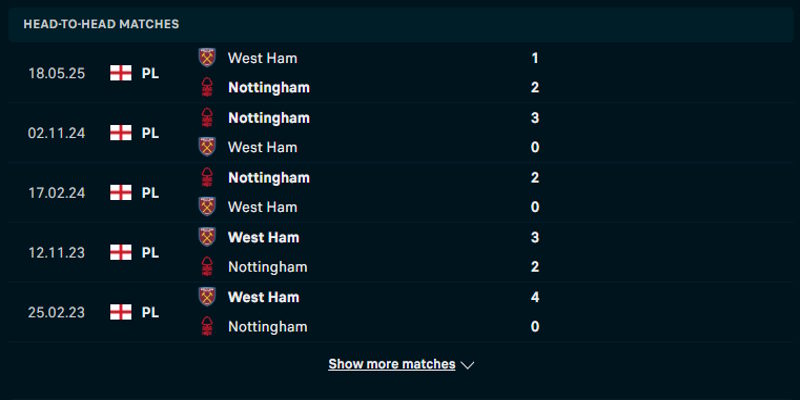The height and width of the screenshot is (400, 800).
Task: Open Nottingham team in 17.02.24 match
Action: [x=268, y=177]
